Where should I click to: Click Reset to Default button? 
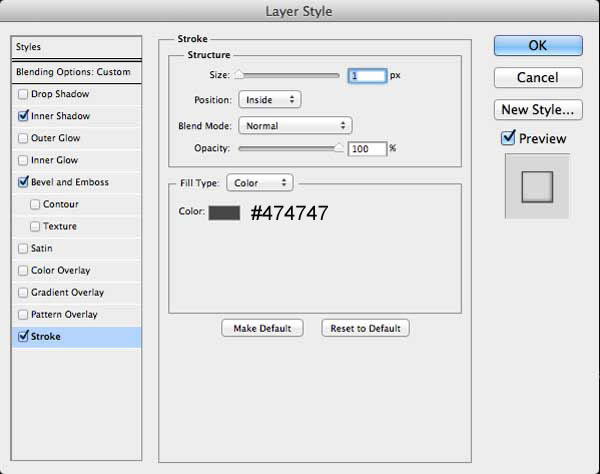click(x=365, y=328)
